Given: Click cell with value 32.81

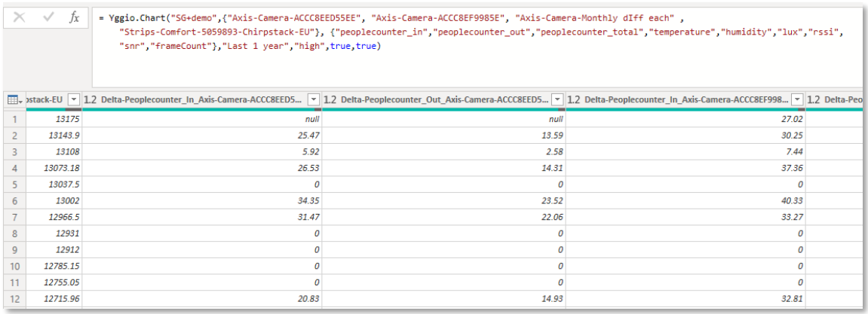Looking at the screenshot, I should click(686, 299).
